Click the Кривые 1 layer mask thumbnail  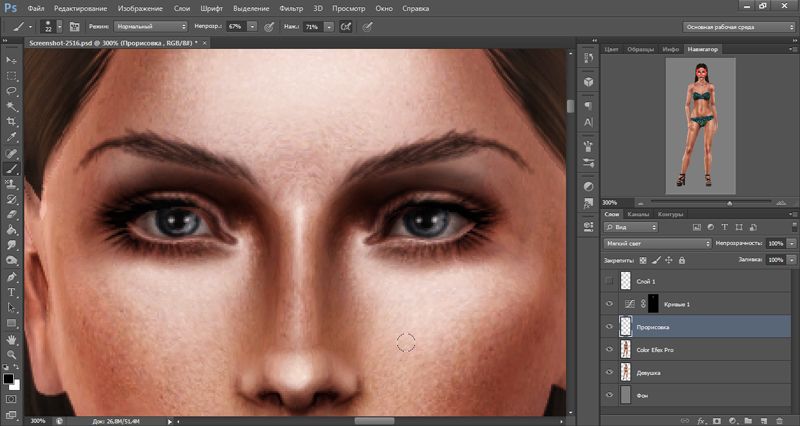coord(653,304)
